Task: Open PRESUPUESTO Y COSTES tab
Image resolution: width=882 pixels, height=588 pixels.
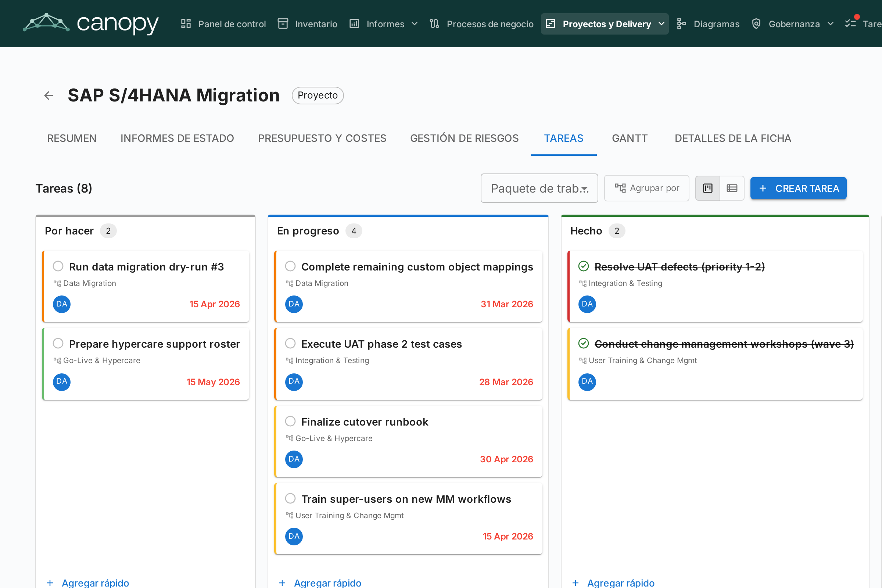Action: [322, 139]
